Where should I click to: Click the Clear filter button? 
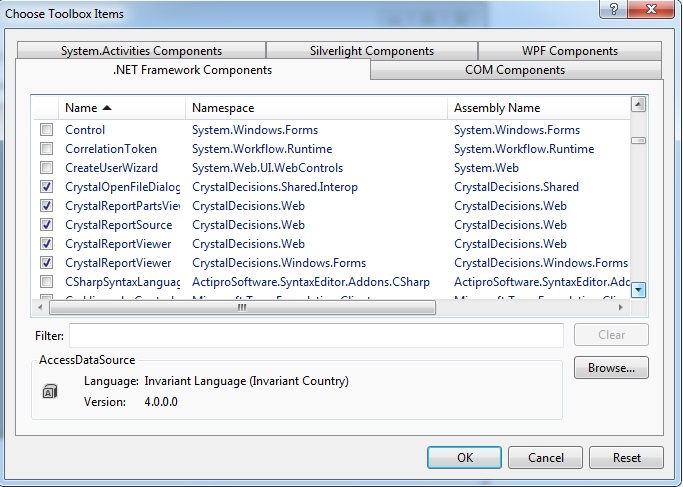tap(611, 335)
